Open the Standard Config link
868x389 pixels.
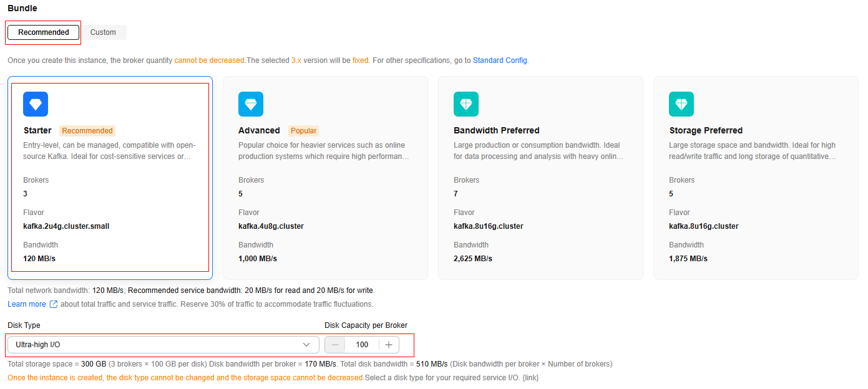[x=500, y=60]
